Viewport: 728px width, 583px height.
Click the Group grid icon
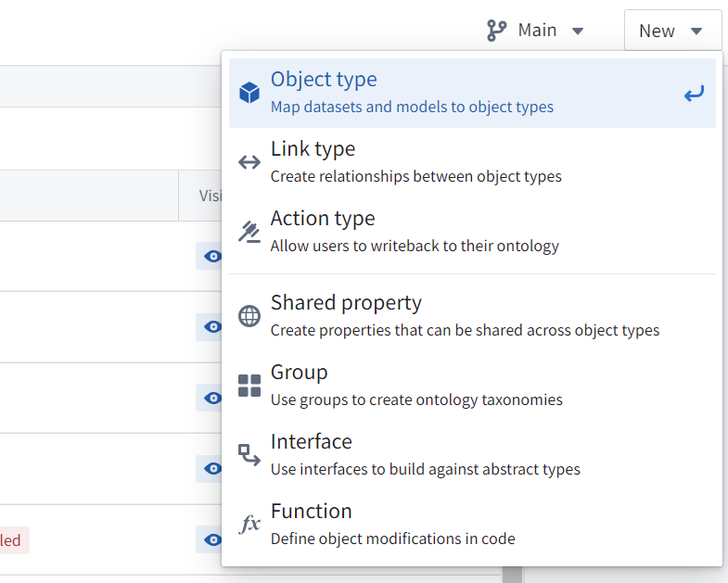tap(249, 386)
